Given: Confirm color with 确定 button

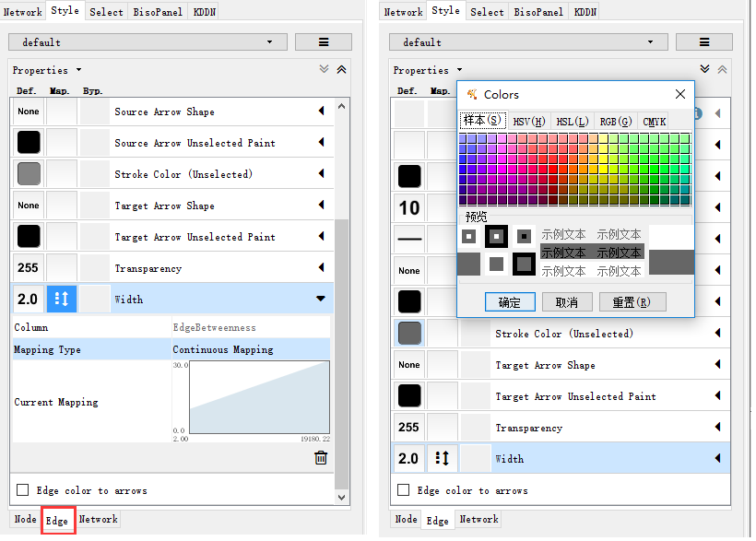Looking at the screenshot, I should 510,302.
